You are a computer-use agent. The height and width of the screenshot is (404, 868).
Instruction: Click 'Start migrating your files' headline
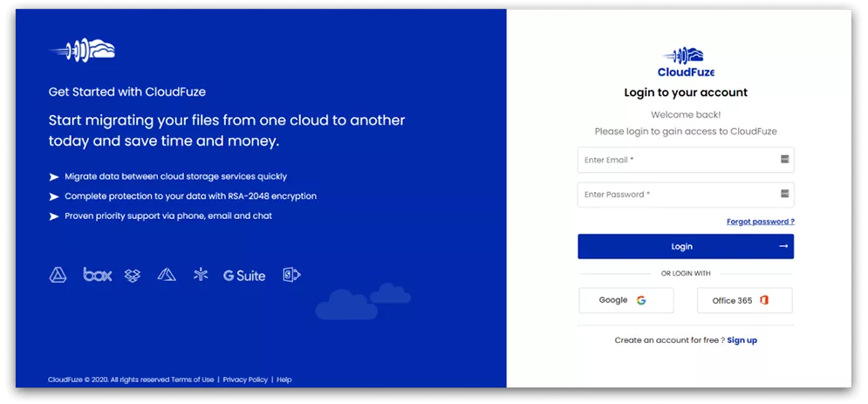[x=227, y=131]
